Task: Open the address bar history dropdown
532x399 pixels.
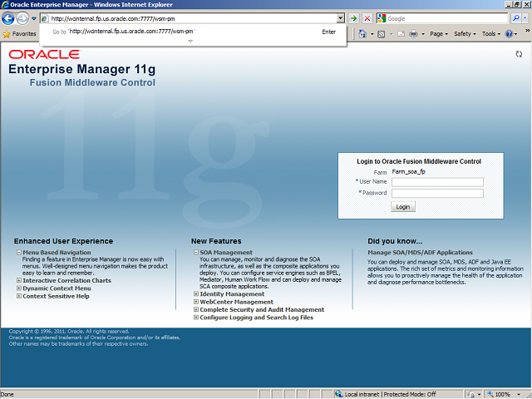Action: click(340, 18)
